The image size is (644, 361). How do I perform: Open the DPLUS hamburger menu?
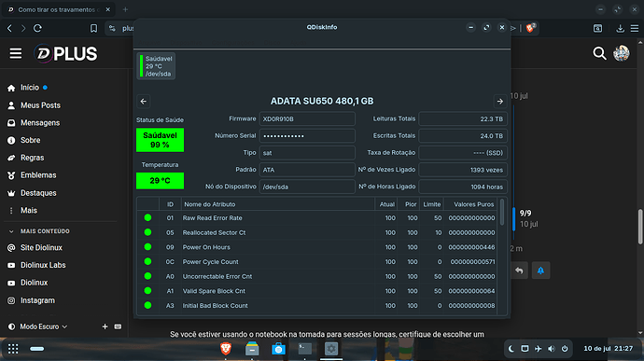click(16, 53)
